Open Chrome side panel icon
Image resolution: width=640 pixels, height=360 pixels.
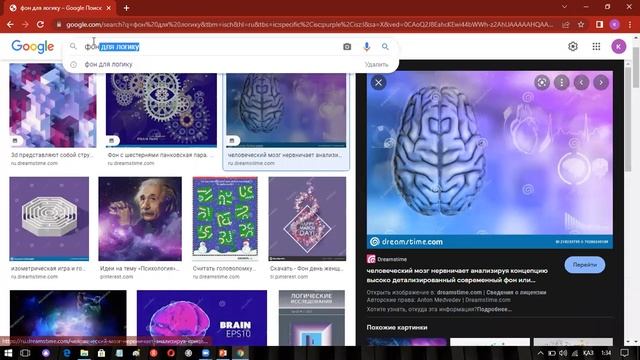point(599,24)
